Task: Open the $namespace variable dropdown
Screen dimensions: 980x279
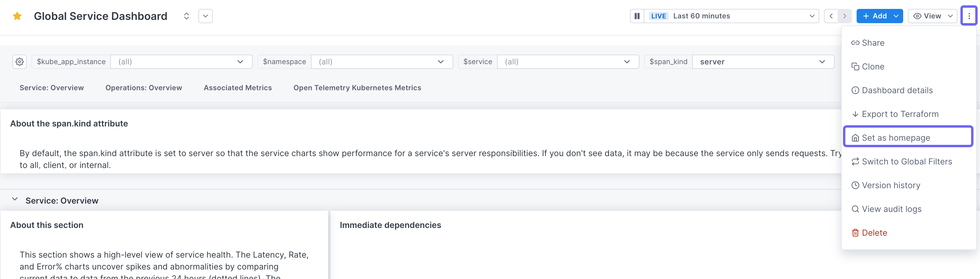Action: 381,62
